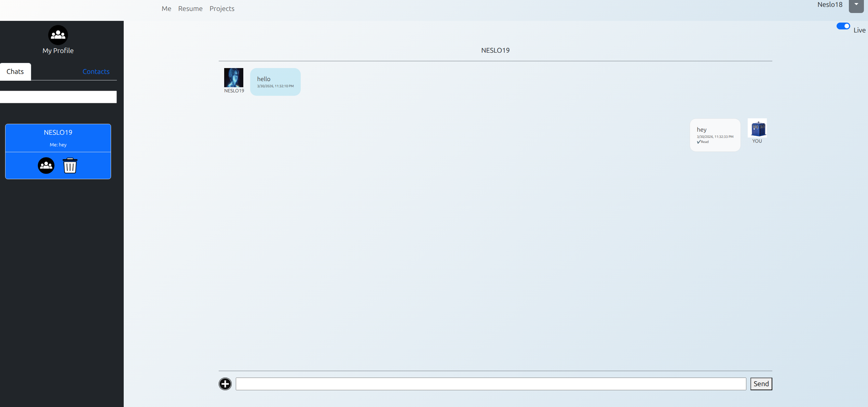Select the NESLO19 conversation in chat list
Viewport: 868px width, 407px height.
(x=58, y=137)
